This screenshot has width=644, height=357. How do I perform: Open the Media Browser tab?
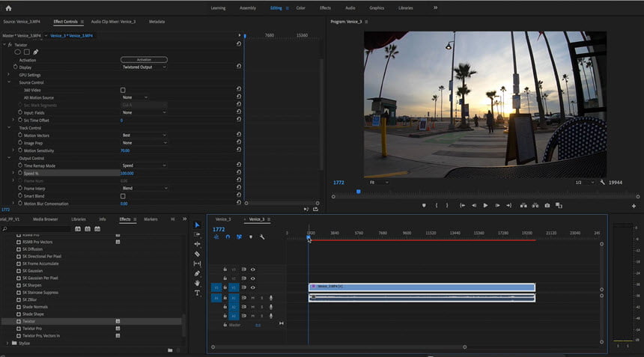click(x=45, y=219)
